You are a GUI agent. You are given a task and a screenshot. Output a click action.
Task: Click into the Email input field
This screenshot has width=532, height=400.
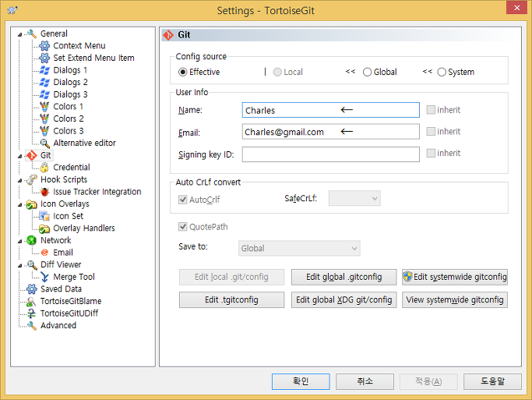[x=331, y=132]
